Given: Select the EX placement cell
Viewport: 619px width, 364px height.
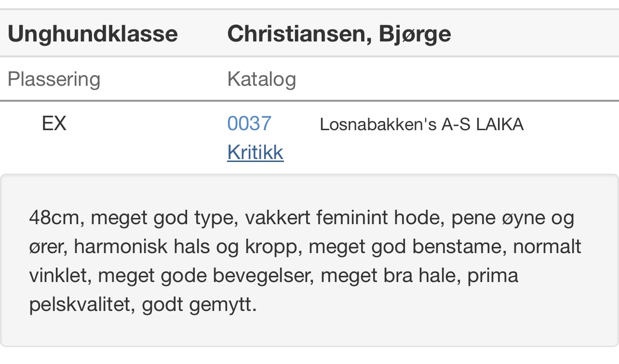Looking at the screenshot, I should (x=54, y=124).
